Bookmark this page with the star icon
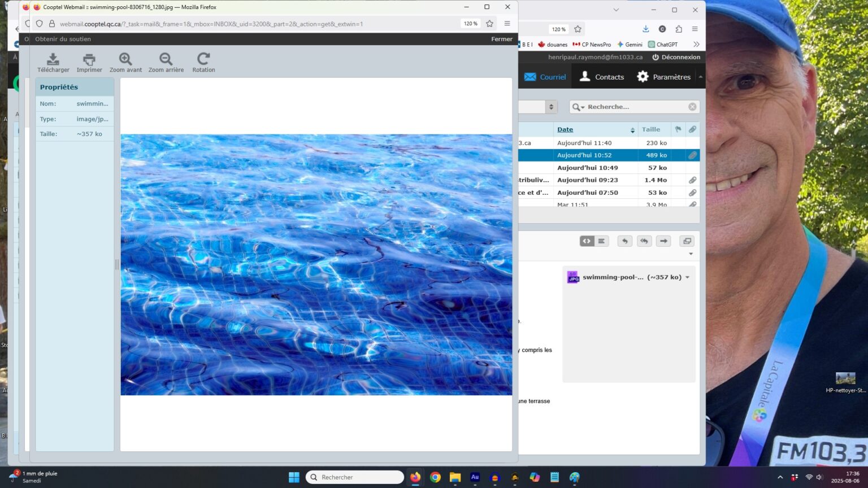The width and height of the screenshot is (868, 488). (x=489, y=24)
